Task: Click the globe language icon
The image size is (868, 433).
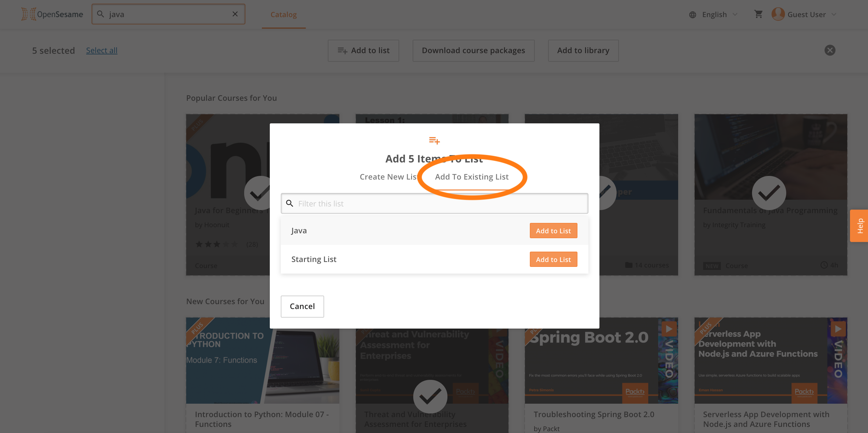Action: (693, 14)
